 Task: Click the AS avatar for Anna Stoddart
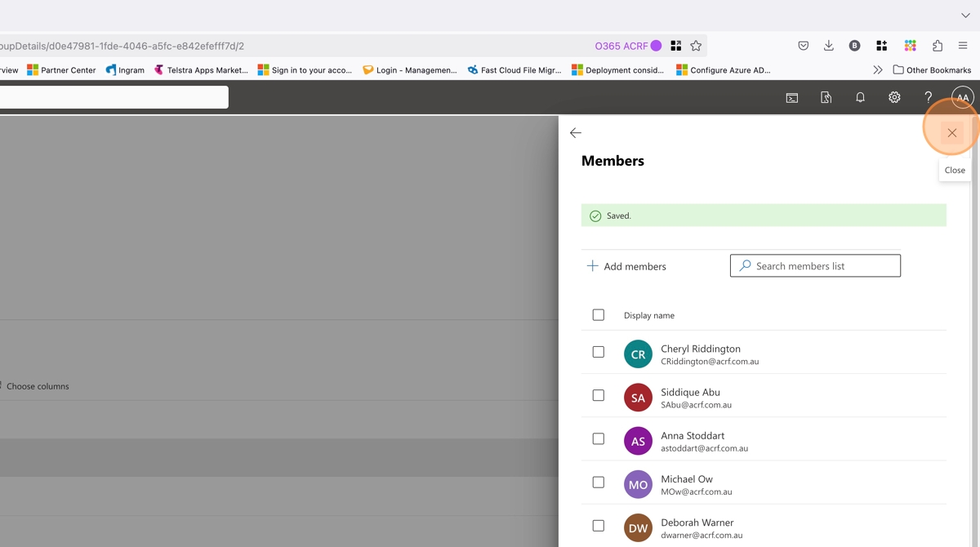[638, 441]
